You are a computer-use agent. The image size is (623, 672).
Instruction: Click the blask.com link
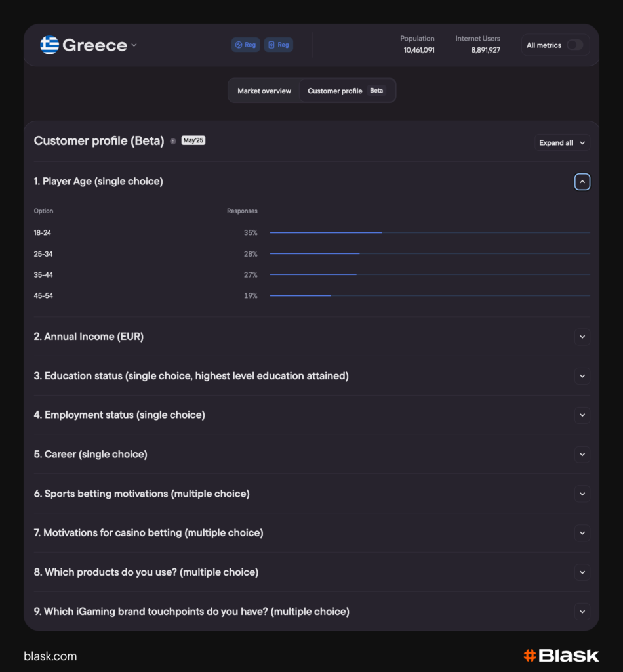point(50,656)
